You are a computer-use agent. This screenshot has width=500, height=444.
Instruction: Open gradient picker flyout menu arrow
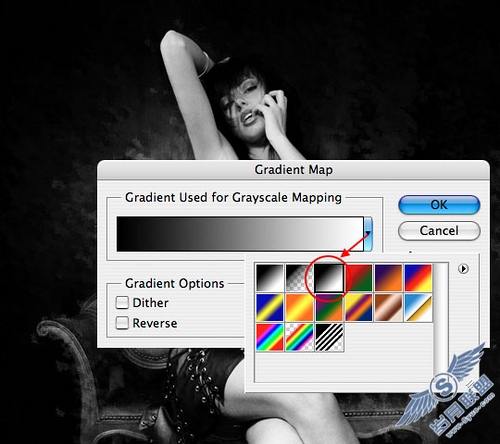click(463, 269)
